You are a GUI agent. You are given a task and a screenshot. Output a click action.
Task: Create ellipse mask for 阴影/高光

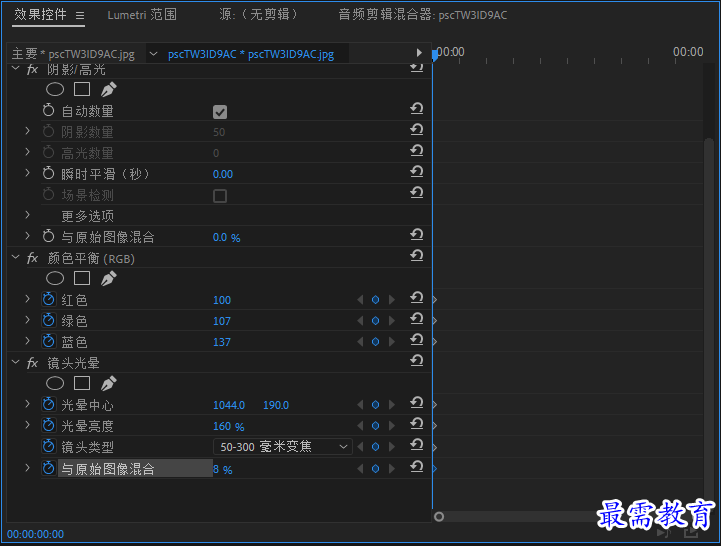click(55, 89)
